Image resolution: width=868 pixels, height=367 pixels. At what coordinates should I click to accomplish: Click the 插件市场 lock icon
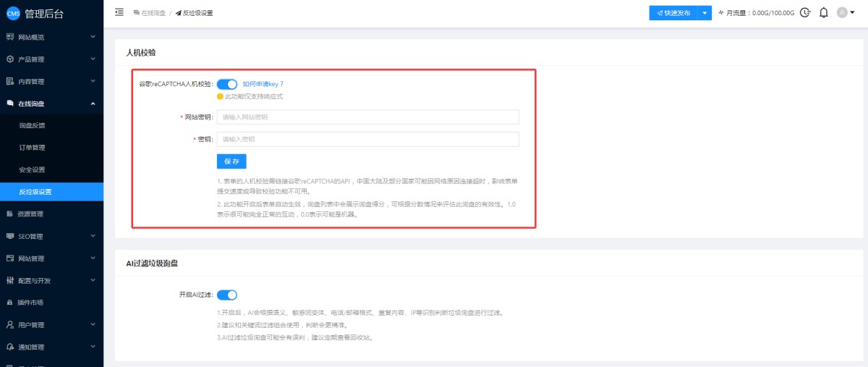[x=10, y=303]
